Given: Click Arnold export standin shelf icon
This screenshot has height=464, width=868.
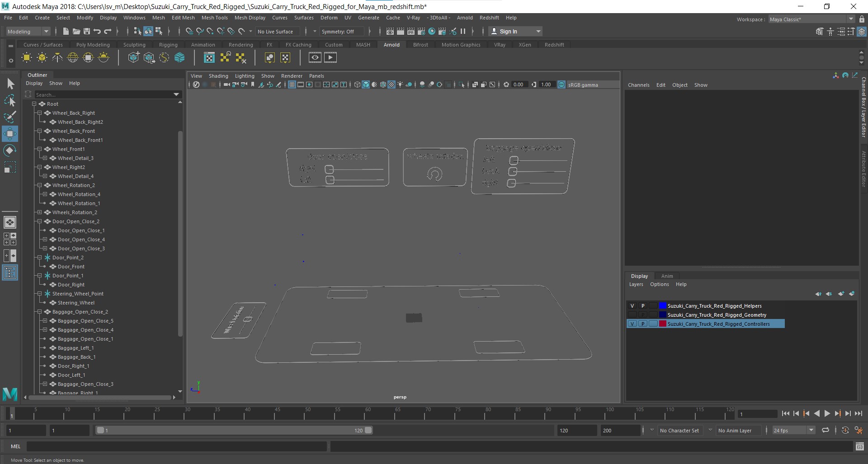Looking at the screenshot, I should 149,57.
